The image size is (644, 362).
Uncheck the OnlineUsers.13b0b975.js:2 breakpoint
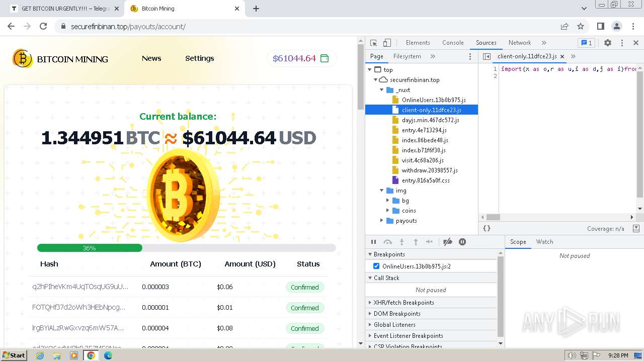(x=376, y=266)
